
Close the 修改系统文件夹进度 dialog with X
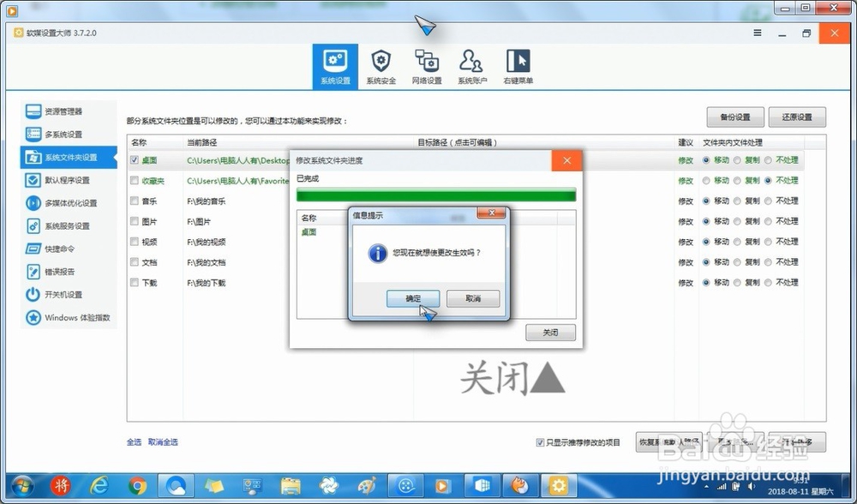[566, 160]
